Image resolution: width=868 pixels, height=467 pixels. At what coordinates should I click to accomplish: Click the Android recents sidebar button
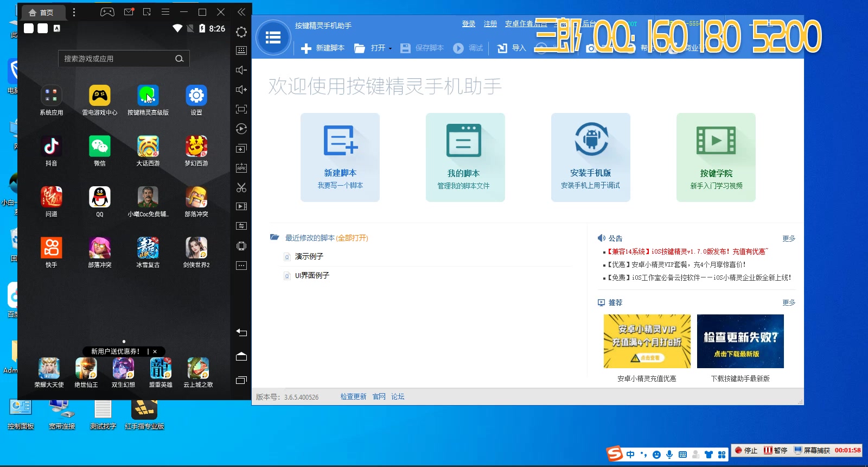coord(241,380)
